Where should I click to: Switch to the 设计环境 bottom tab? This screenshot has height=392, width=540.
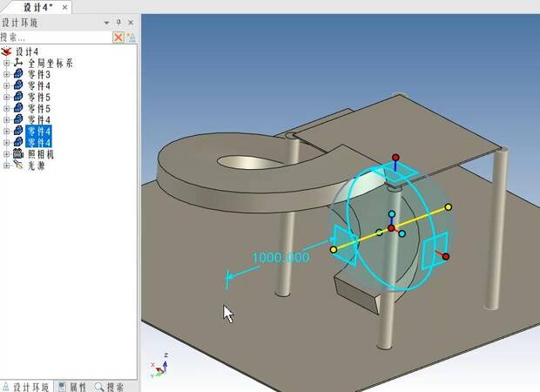pyautogui.click(x=26, y=387)
